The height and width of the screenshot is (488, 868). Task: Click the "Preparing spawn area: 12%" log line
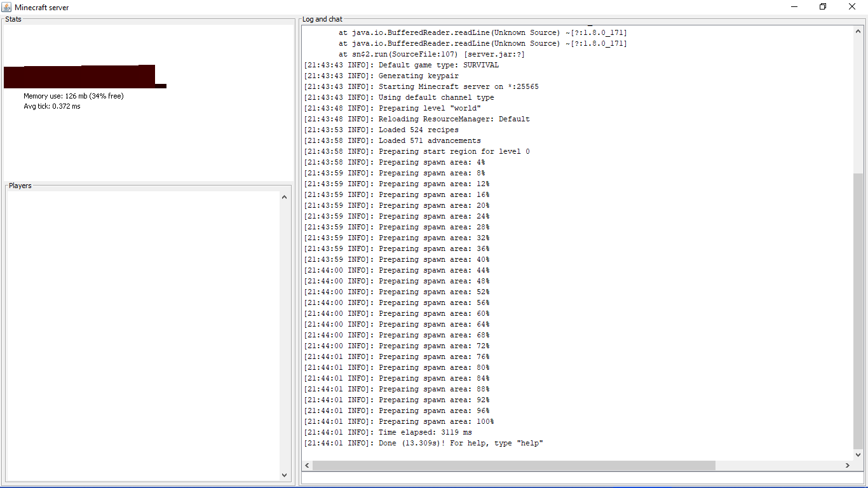click(397, 184)
